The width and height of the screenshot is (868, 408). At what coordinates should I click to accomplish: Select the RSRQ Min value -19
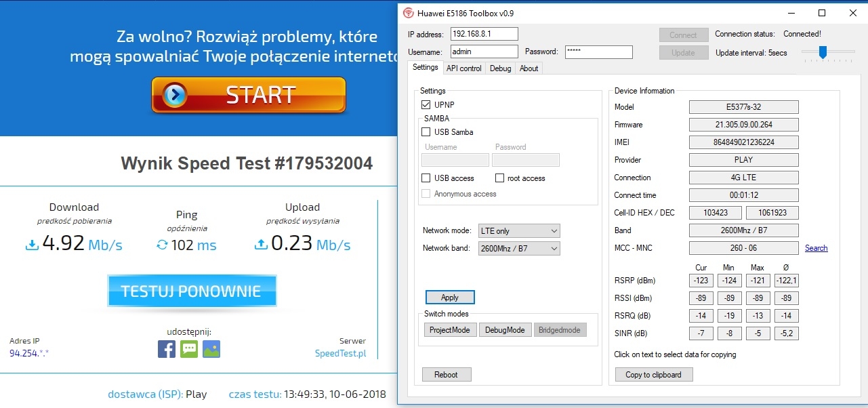pyautogui.click(x=730, y=316)
